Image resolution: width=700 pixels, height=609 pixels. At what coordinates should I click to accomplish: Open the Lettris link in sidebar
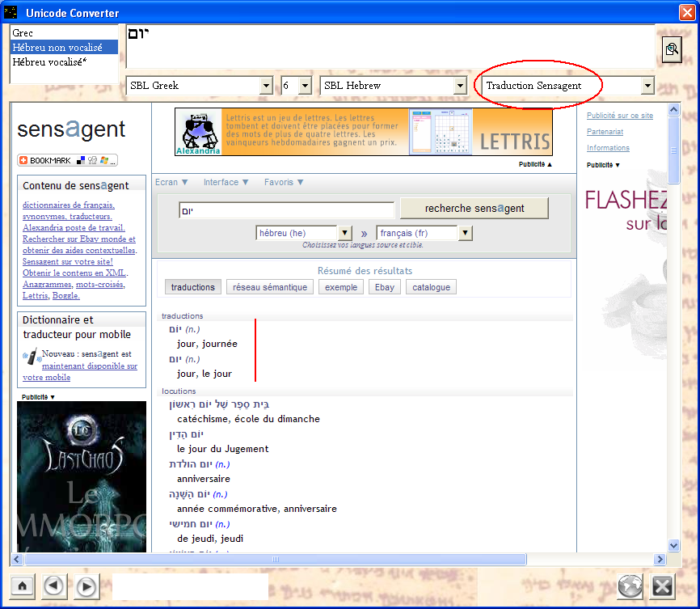(36, 296)
